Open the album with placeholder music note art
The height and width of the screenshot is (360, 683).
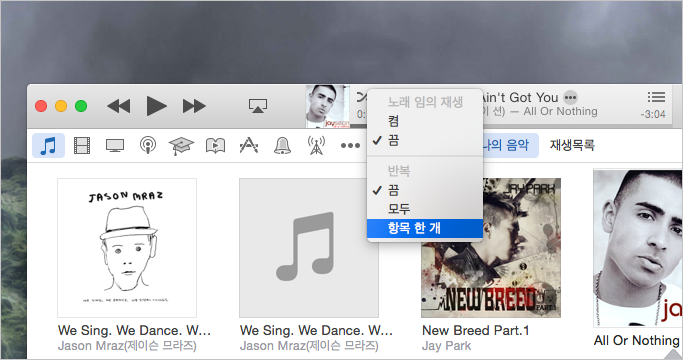(309, 248)
